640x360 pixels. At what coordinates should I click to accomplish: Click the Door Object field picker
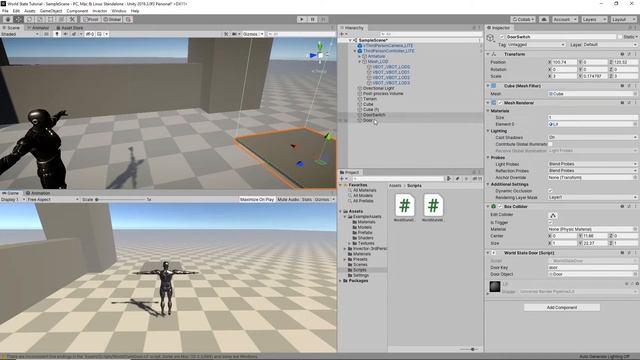pyautogui.click(x=635, y=274)
